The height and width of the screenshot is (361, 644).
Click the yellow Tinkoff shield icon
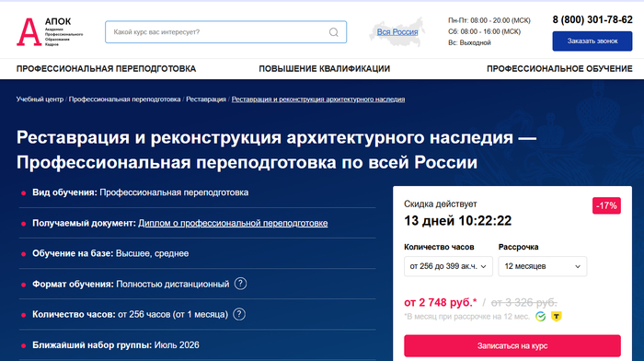(x=556, y=316)
